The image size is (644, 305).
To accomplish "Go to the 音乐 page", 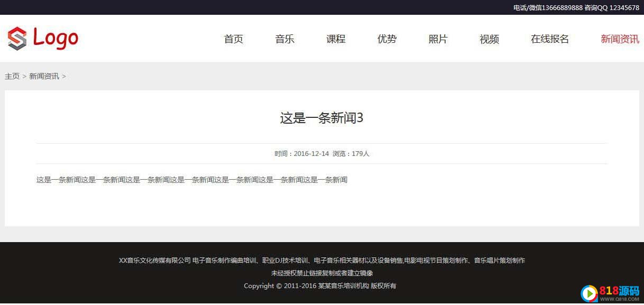I will coord(285,39).
